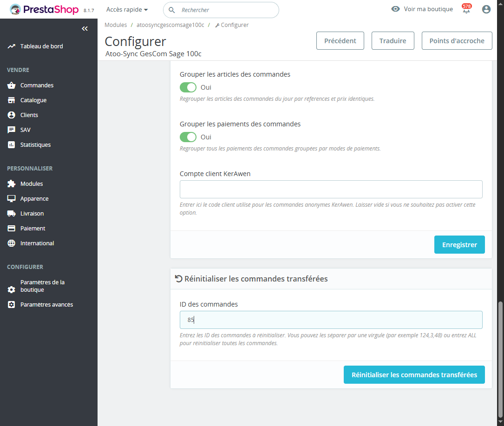Screen dimensions: 504x426
Task: Open the Catalogue menu
Action: (33, 100)
